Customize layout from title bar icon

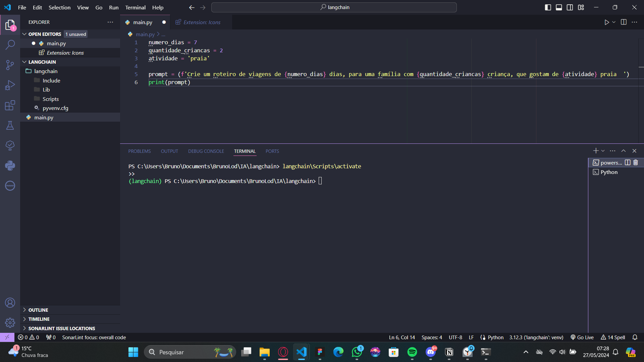click(x=581, y=7)
